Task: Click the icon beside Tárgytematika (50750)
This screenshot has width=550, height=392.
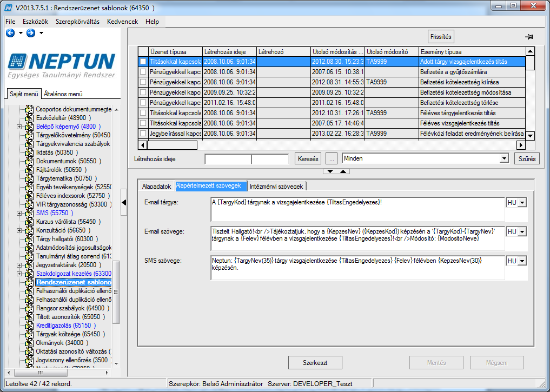Action: 30,178
